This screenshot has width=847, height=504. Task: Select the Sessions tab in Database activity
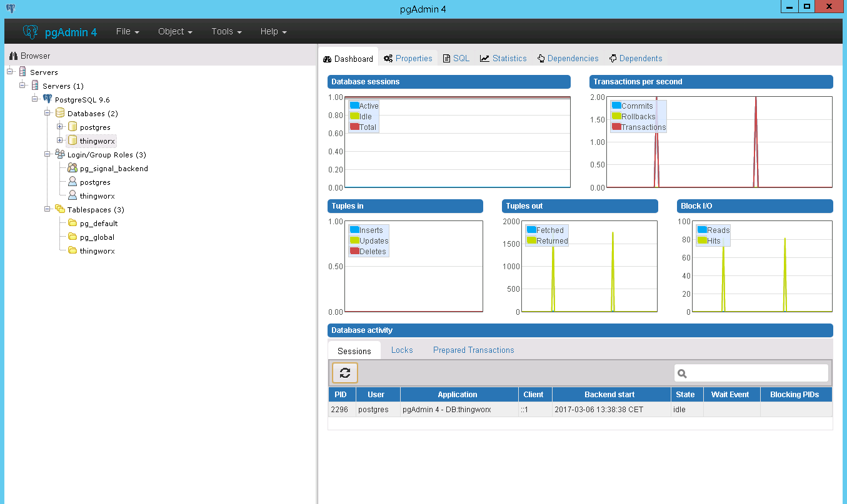coord(354,350)
